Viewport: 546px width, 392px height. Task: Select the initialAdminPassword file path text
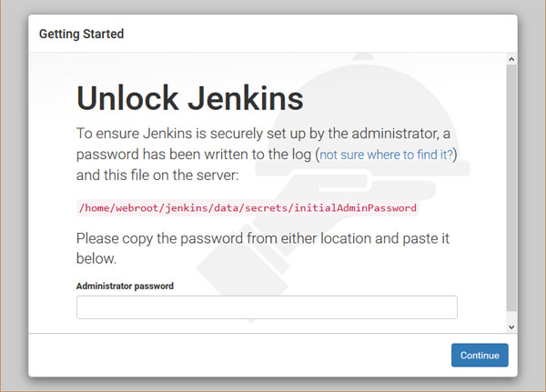[x=248, y=208]
